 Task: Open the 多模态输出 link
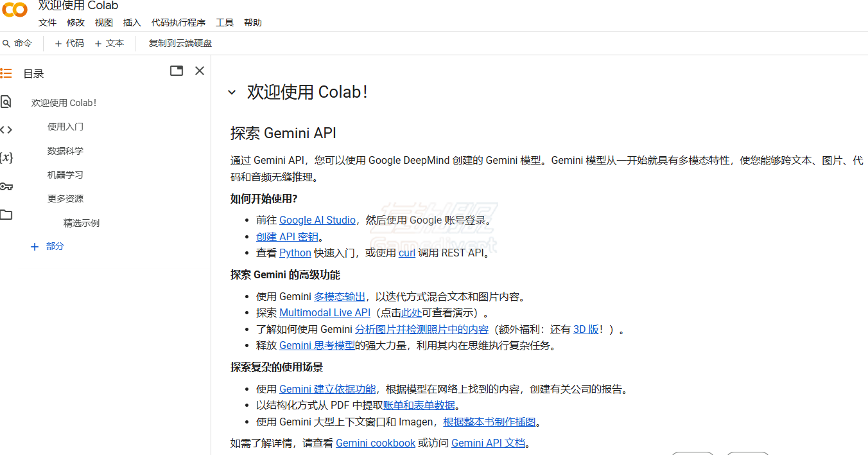click(x=340, y=296)
